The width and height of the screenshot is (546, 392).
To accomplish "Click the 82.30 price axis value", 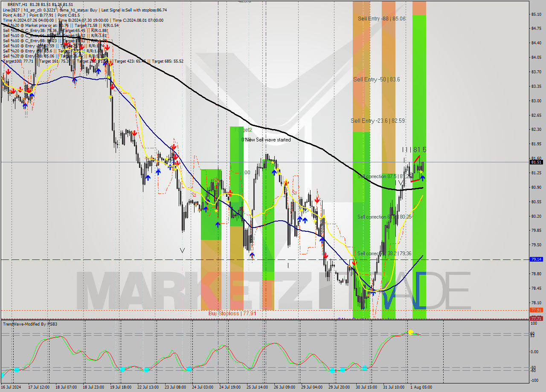I will click(x=536, y=130).
